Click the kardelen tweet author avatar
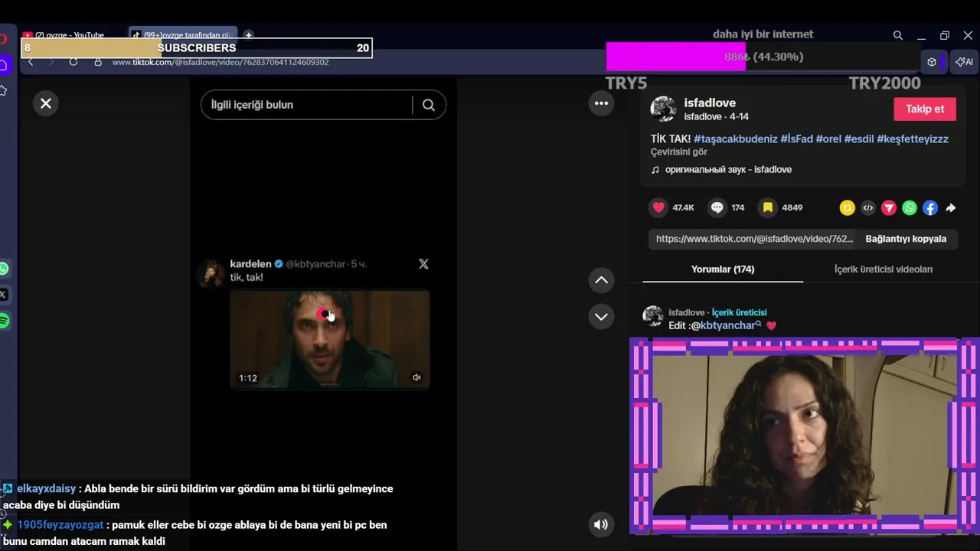The height and width of the screenshot is (551, 980). [x=211, y=272]
